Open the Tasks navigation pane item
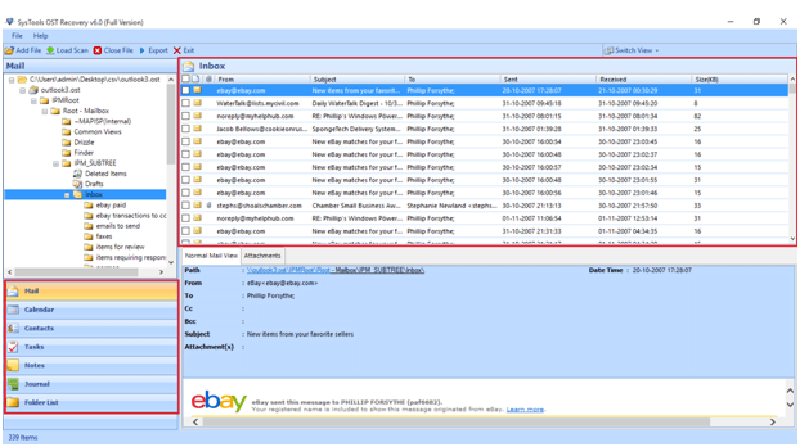The height and width of the screenshot is (448, 798). pos(92,347)
